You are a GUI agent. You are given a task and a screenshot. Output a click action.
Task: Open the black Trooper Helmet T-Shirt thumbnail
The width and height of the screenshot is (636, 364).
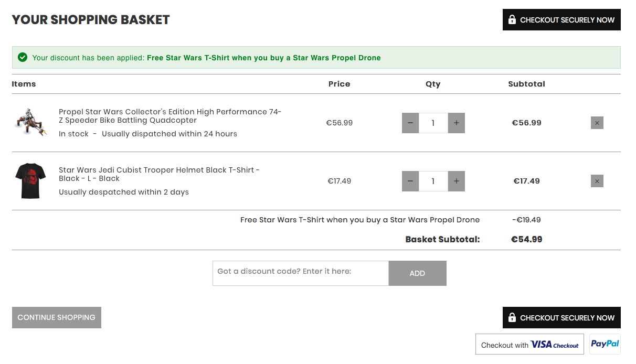tap(30, 181)
